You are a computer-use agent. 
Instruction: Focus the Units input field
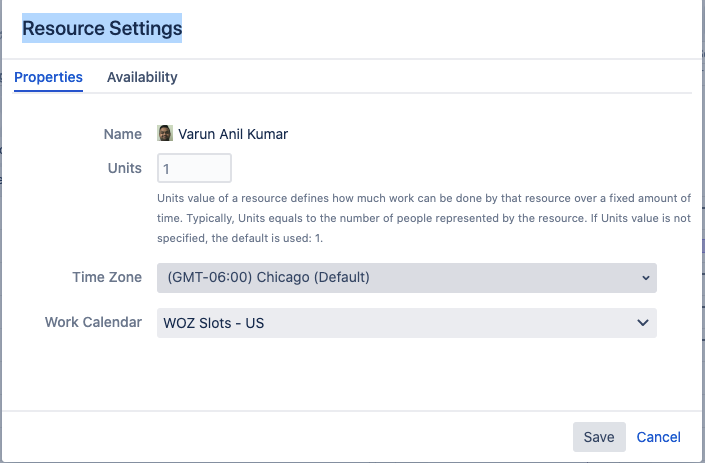tap(195, 168)
